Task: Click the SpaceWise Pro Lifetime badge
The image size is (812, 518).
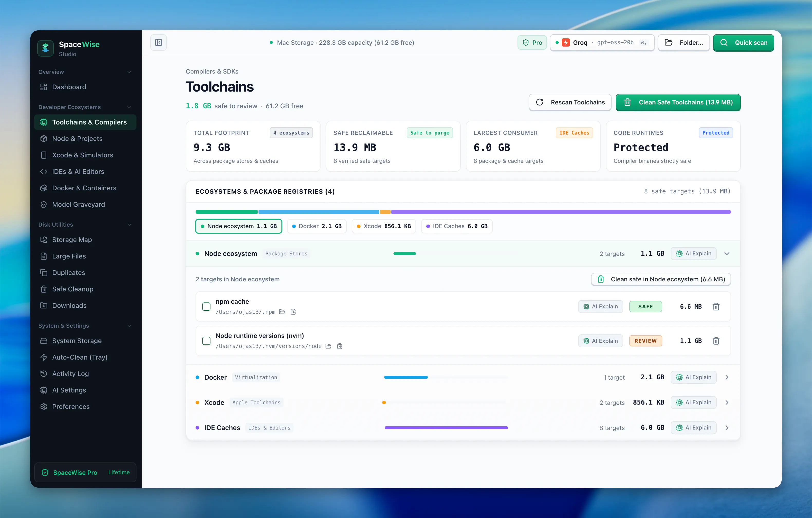Action: [x=85, y=472]
